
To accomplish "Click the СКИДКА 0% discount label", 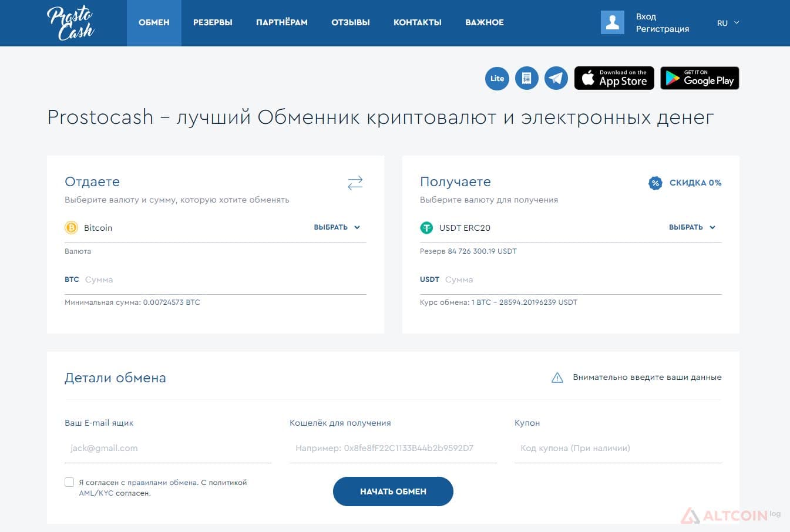I will (695, 183).
